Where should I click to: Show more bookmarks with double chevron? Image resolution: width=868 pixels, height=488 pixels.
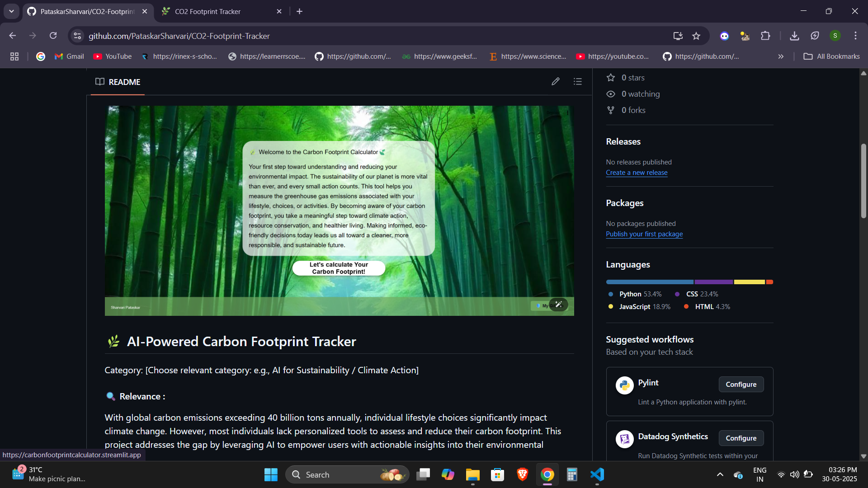tap(780, 56)
